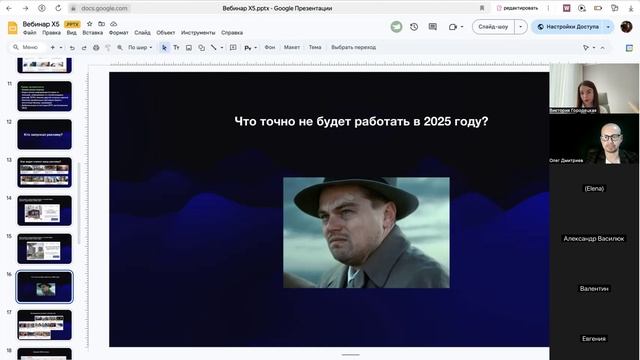Open the Вид menu
This screenshot has width=640, height=360.
pos(72,33)
